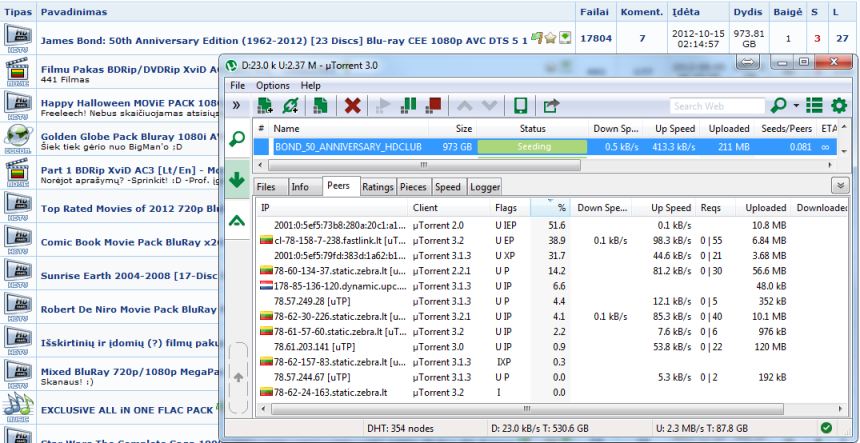Select the sidebar seeding up-arrow icon

237,220
